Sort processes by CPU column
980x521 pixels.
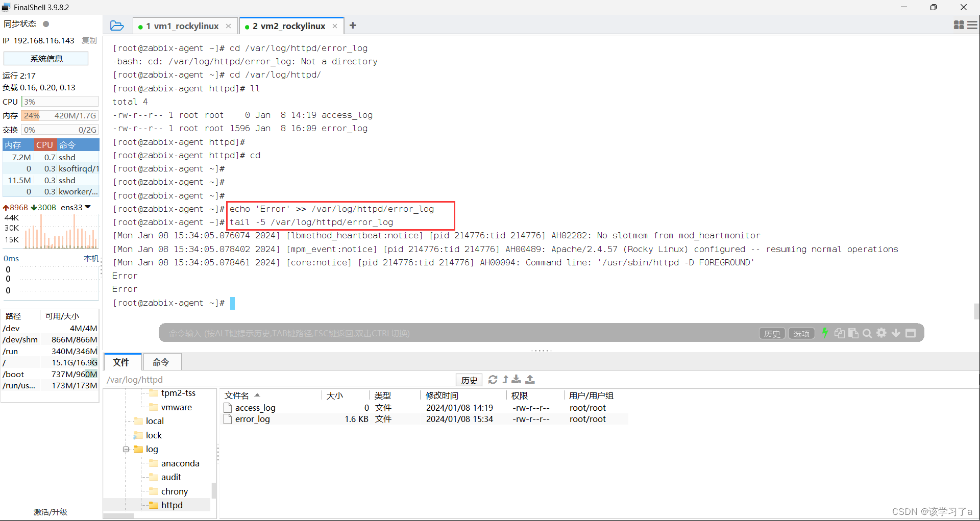pyautogui.click(x=45, y=145)
